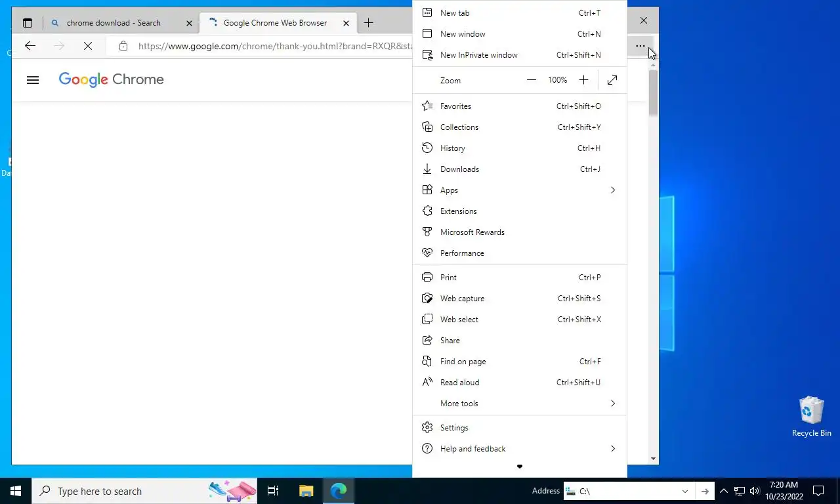
Task: Open Edge Settings
Action: tap(520, 427)
